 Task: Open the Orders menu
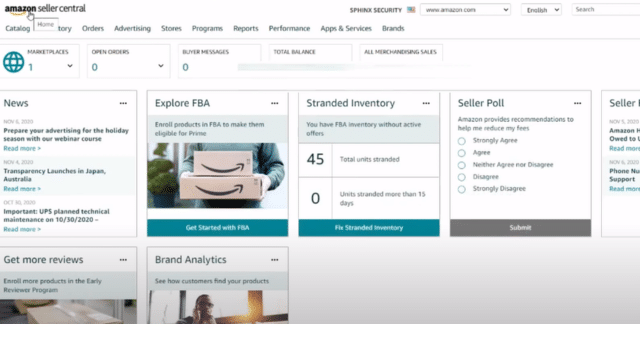93,28
